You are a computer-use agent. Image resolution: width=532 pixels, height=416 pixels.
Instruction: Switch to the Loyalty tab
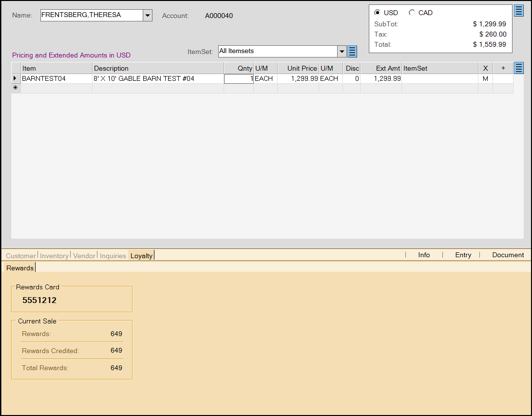(x=141, y=256)
